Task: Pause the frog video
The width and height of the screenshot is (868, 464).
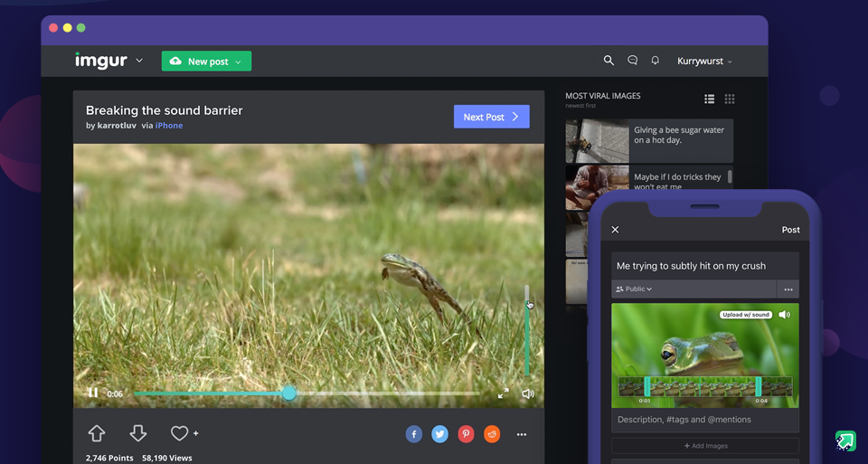Action: [92, 393]
